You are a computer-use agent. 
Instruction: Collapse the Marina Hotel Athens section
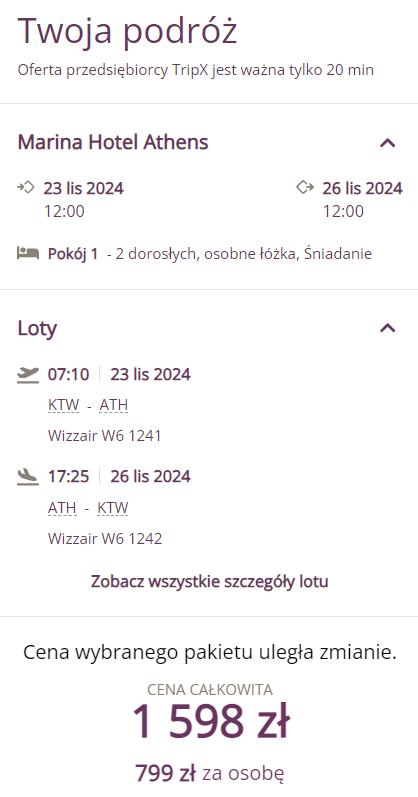[387, 143]
